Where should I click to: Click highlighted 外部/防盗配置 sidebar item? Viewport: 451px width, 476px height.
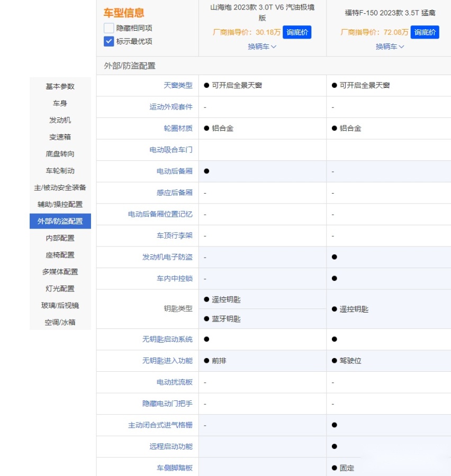(60, 221)
